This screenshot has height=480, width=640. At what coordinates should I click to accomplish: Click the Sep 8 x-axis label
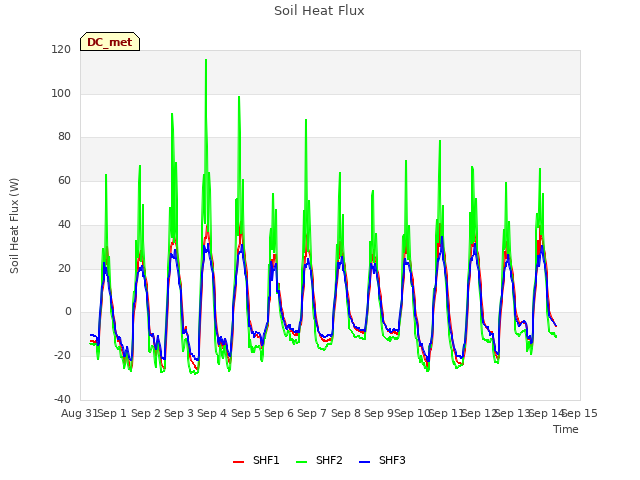click(346, 413)
